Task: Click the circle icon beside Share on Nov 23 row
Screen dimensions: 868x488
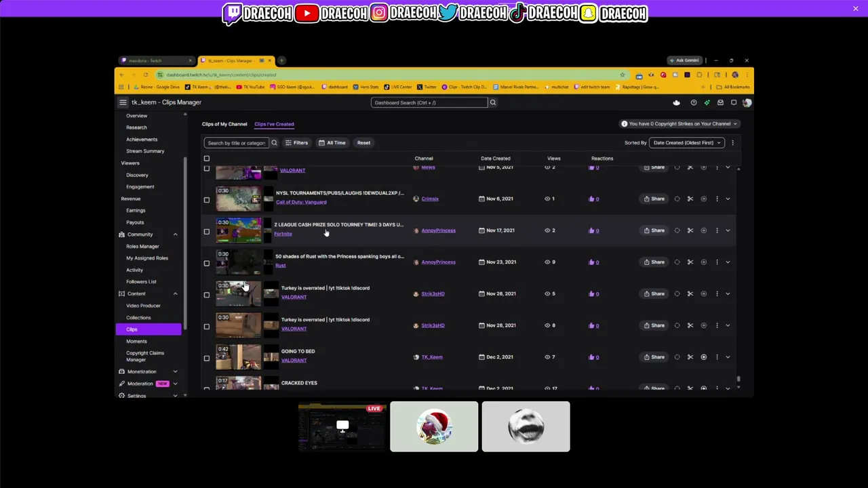Action: (x=677, y=262)
